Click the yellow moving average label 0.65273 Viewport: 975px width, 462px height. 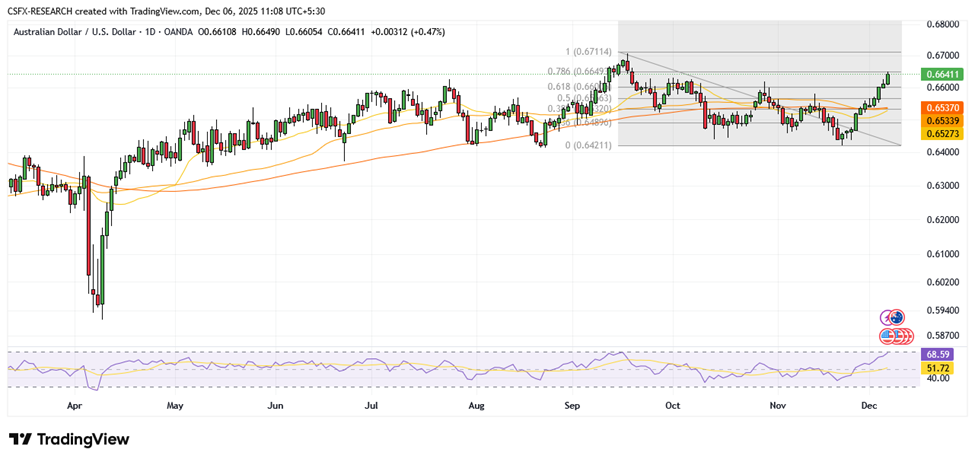coord(944,133)
